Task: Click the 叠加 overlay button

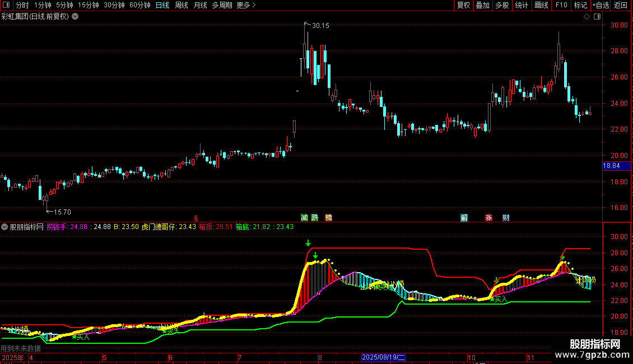Action: click(482, 5)
